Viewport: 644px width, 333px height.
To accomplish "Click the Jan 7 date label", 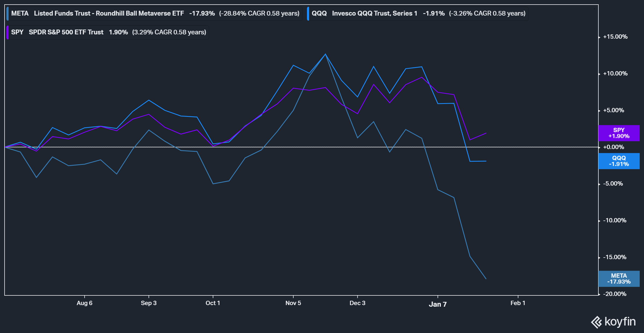I will [x=438, y=304].
